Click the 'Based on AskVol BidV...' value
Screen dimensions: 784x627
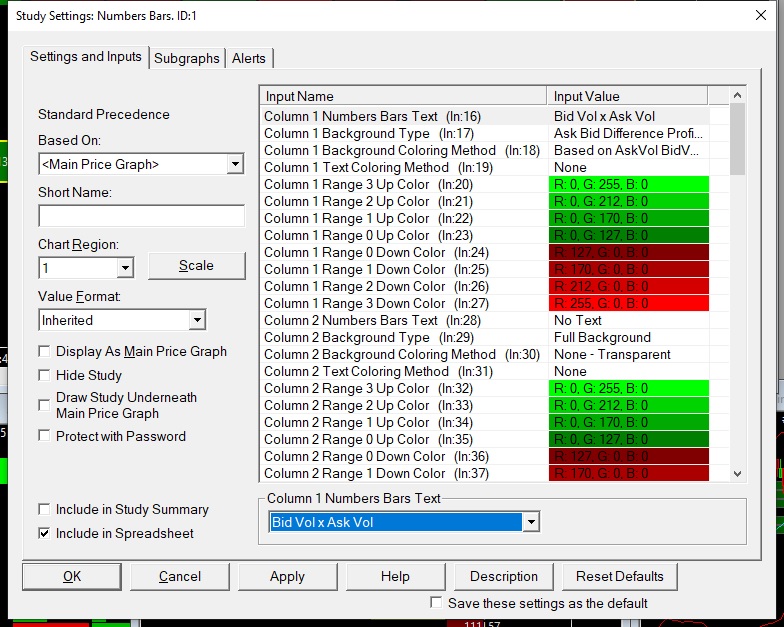(626, 150)
